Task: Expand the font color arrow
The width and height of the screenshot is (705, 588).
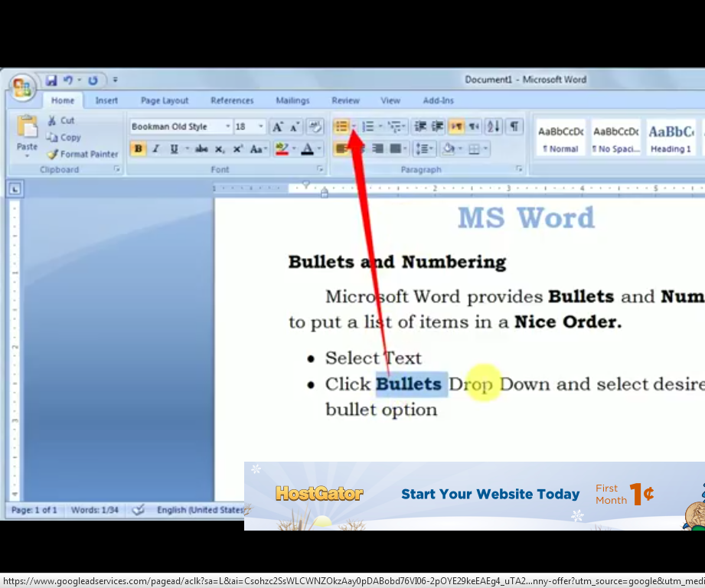Action: tap(319, 149)
